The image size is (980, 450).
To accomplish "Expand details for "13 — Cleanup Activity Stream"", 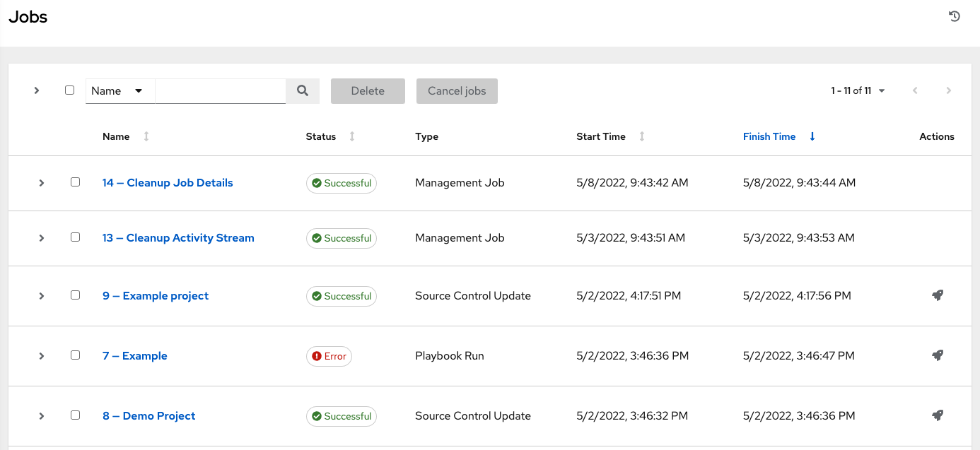I will [x=41, y=237].
